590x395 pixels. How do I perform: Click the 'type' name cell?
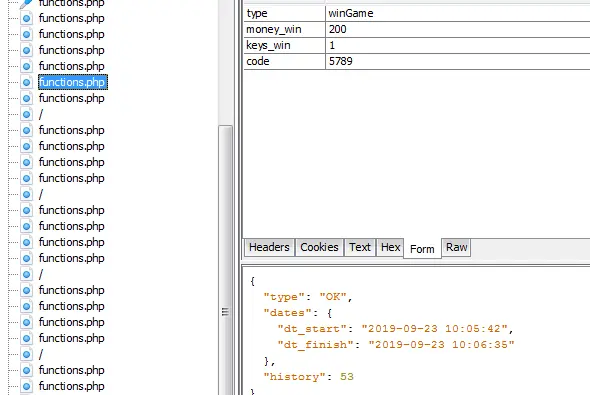[284, 13]
